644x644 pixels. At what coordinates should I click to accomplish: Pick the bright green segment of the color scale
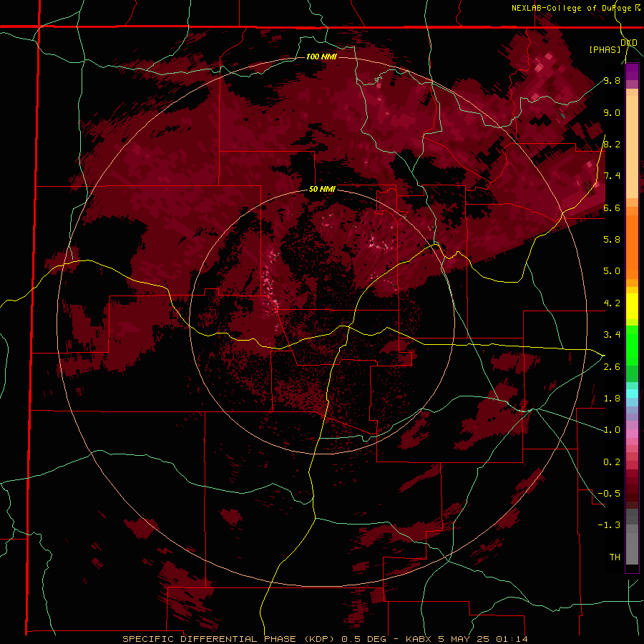(632, 345)
